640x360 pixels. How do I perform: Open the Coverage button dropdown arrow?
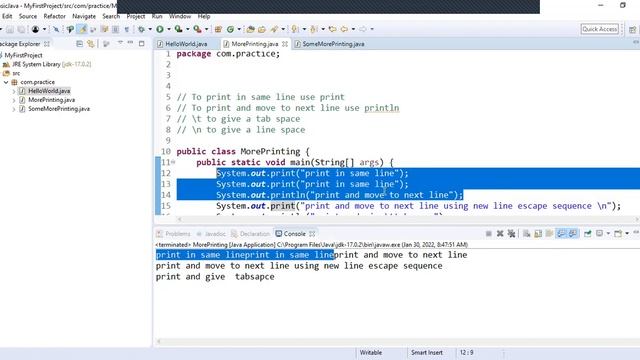(187, 29)
